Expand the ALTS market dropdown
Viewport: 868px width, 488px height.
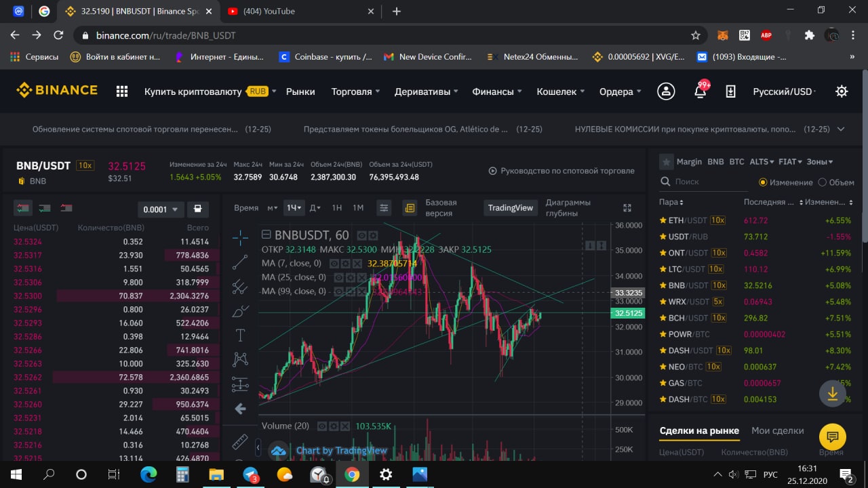point(762,162)
